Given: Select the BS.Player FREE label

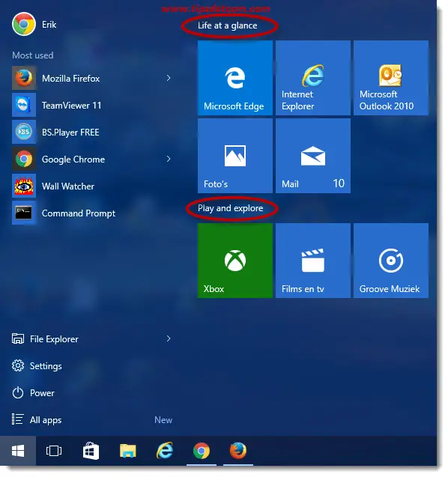Looking at the screenshot, I should click(70, 133).
